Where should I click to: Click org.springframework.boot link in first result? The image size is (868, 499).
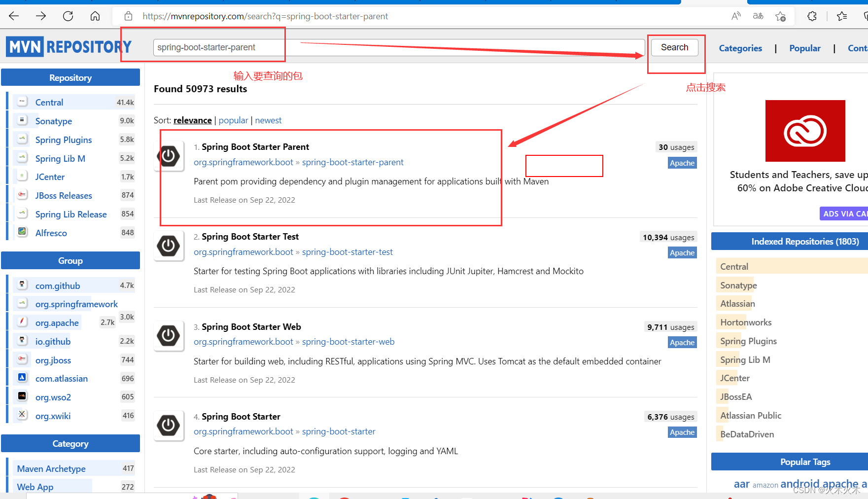[243, 162]
